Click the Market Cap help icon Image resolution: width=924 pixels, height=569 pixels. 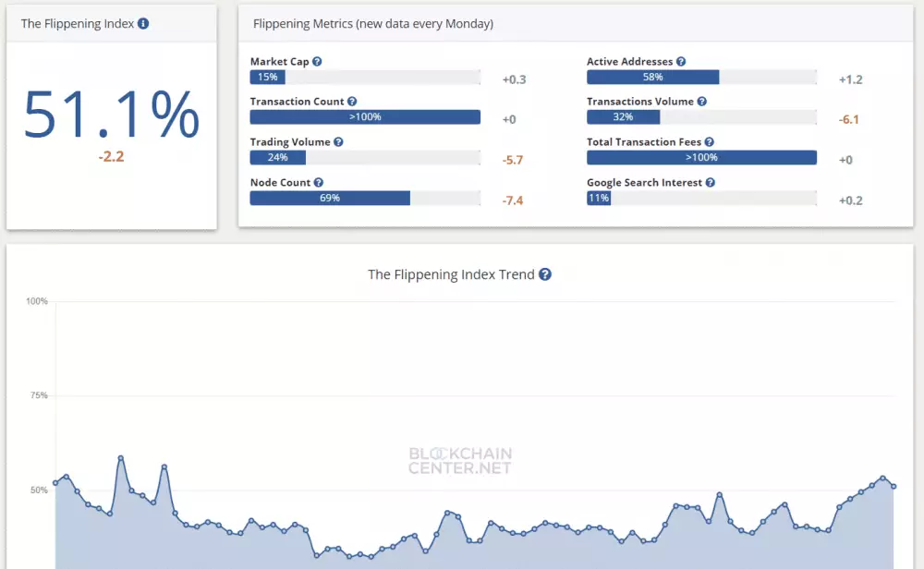[x=315, y=61]
